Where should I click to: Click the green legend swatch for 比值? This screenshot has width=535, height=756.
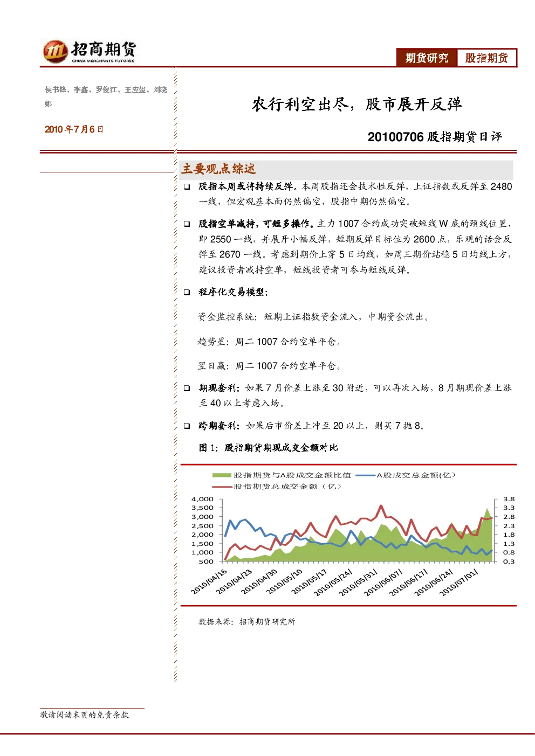222,475
